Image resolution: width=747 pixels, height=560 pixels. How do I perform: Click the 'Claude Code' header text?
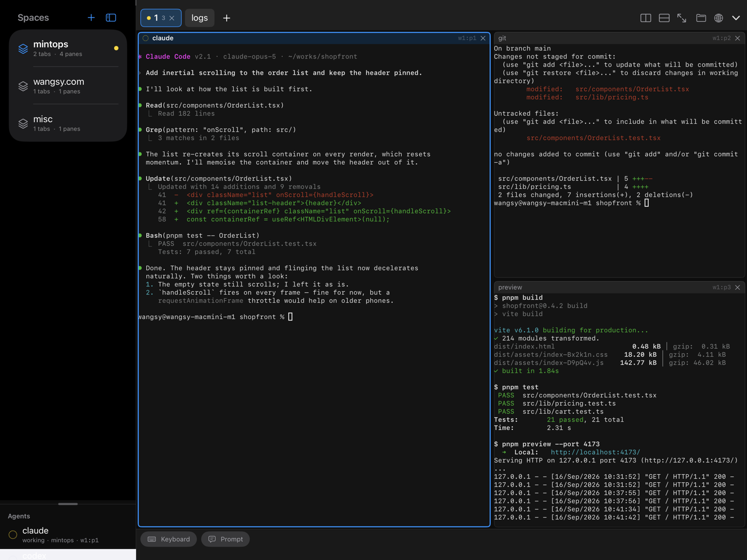tap(168, 57)
